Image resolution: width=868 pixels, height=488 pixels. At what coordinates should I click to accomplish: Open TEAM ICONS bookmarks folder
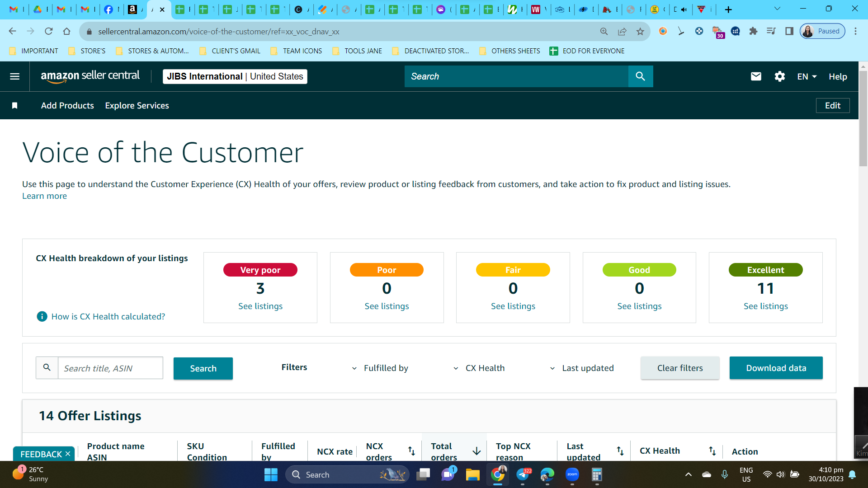[296, 51]
